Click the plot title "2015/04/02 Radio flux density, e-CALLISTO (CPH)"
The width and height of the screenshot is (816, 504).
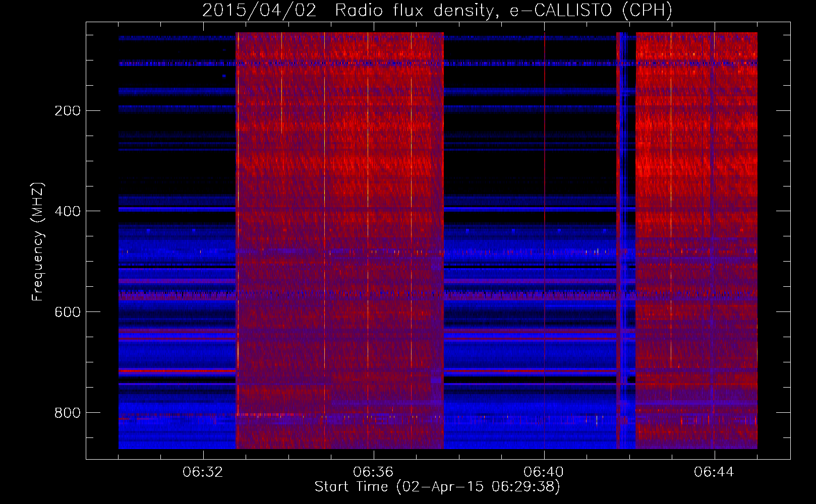coord(437,10)
